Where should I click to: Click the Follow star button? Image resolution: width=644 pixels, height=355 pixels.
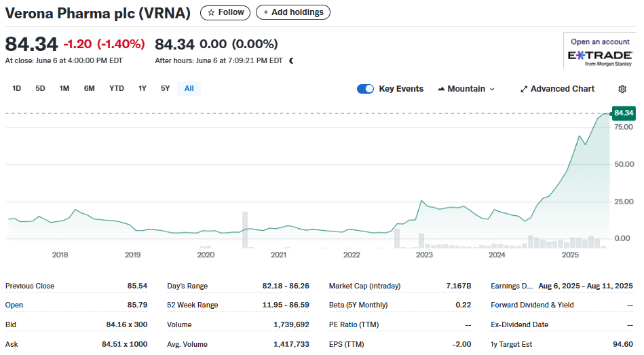click(x=225, y=12)
